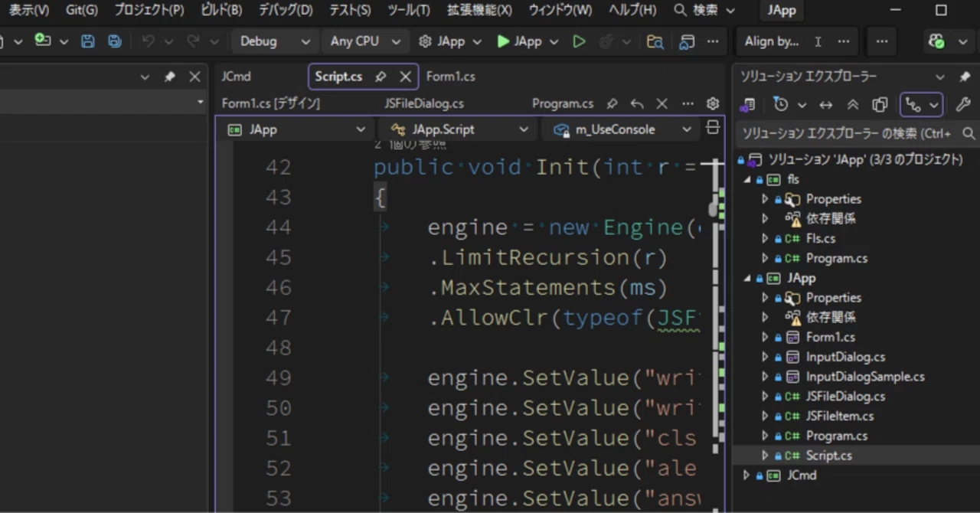Viewport: 980px width, 513px height.
Task: Click the back arrow icon next to Program.cs
Action: [637, 103]
